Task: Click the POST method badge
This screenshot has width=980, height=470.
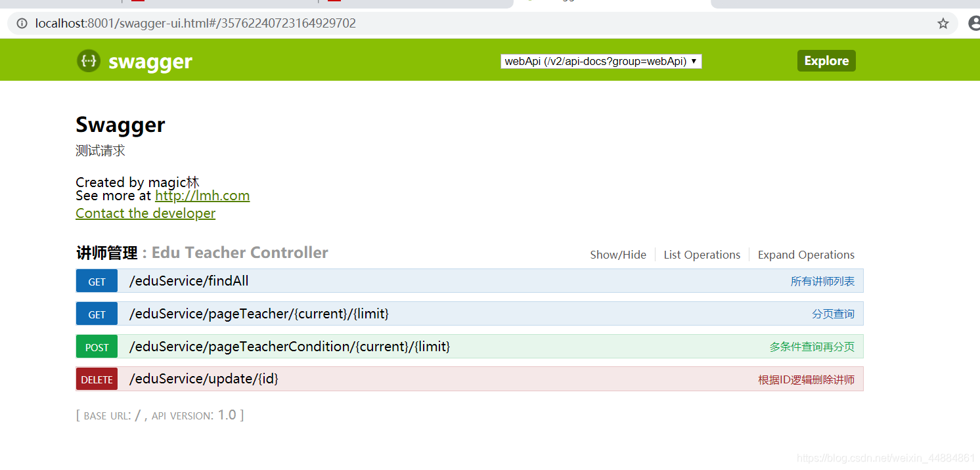Action: tap(97, 347)
